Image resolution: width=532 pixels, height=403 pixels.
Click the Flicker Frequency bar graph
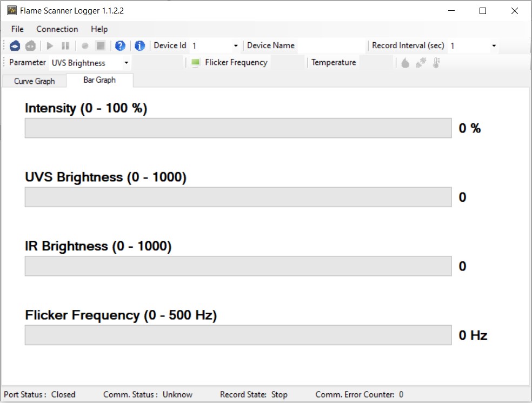point(238,335)
